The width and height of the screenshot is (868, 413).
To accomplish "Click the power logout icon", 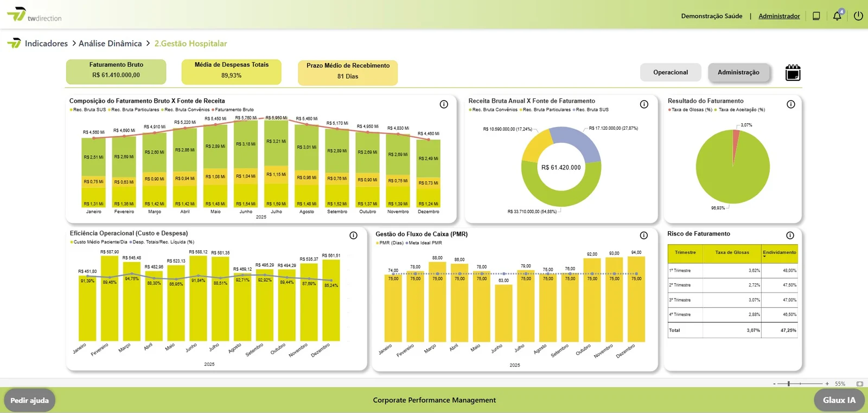I will (858, 16).
